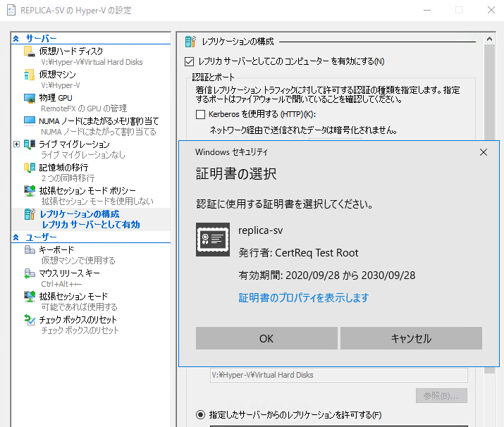The image size is (504, 427).
Task: Click 2 つの同時移行 subtext
Action: click(x=68, y=178)
